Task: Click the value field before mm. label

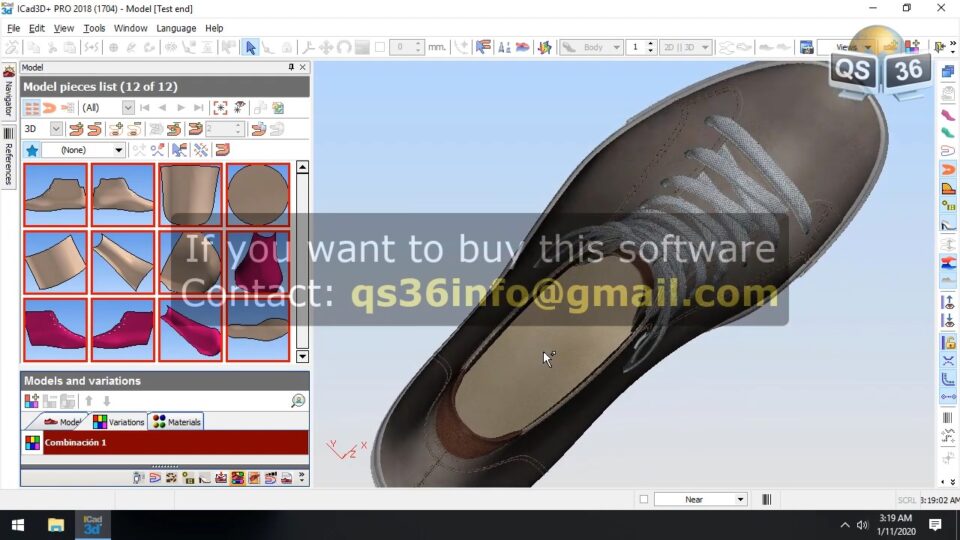Action: click(405, 47)
